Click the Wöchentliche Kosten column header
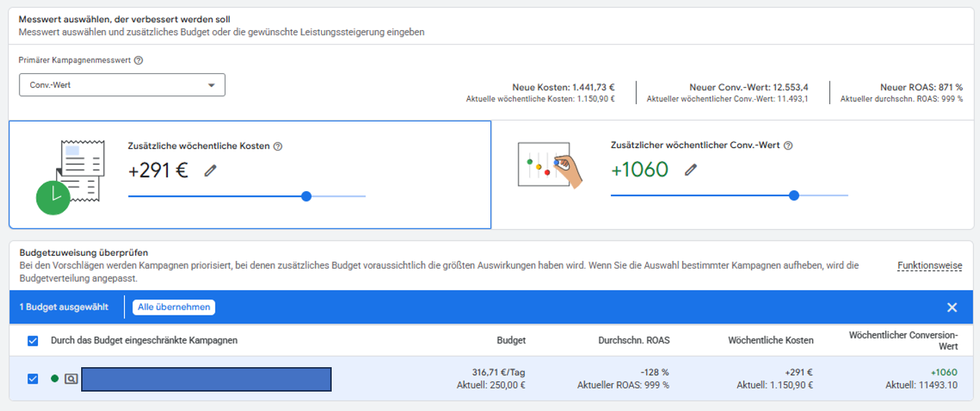 771,341
